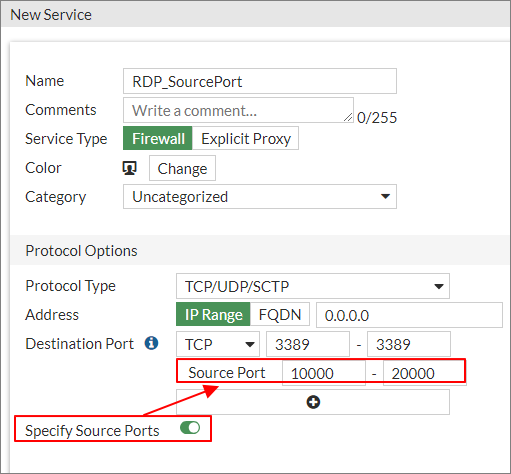
Task: Click the New Service title text
Action: (x=51, y=15)
